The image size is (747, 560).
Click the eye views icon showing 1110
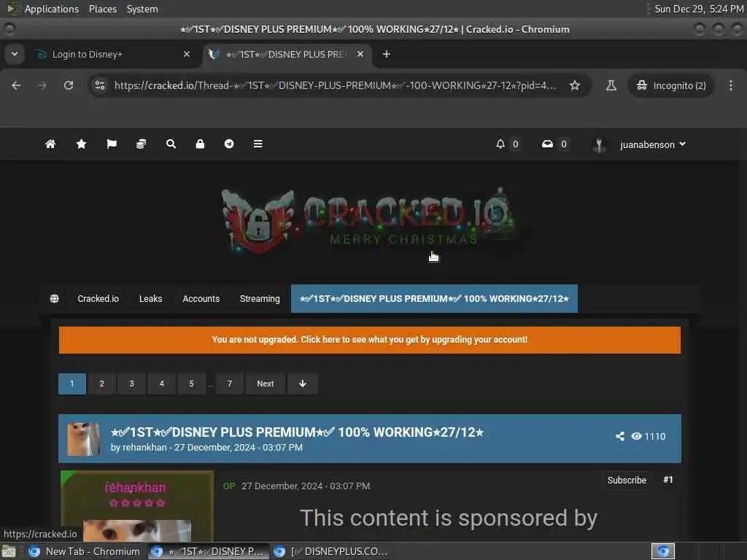click(636, 436)
